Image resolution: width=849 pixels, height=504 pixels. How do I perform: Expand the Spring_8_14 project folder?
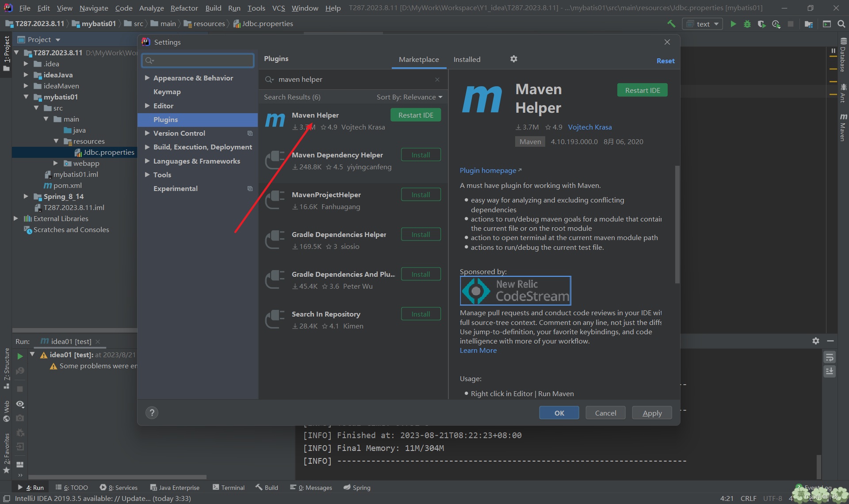click(26, 196)
